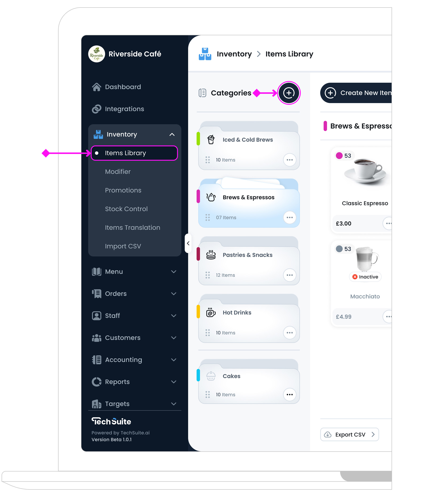Click drag handle on Hot Drinks category
Screen dimensions: 448x497
coord(207,333)
